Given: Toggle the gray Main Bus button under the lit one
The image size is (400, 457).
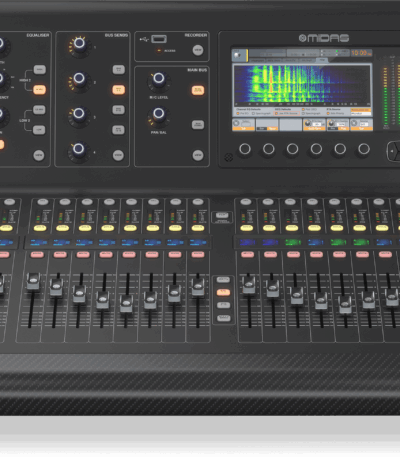Looking at the screenshot, I should pos(198,125).
